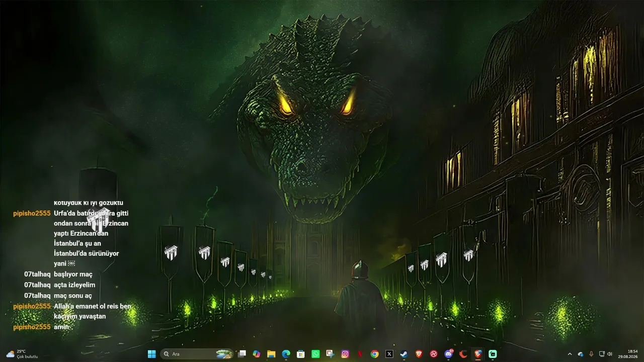Launch the Snipping Tool

[x=330, y=354]
